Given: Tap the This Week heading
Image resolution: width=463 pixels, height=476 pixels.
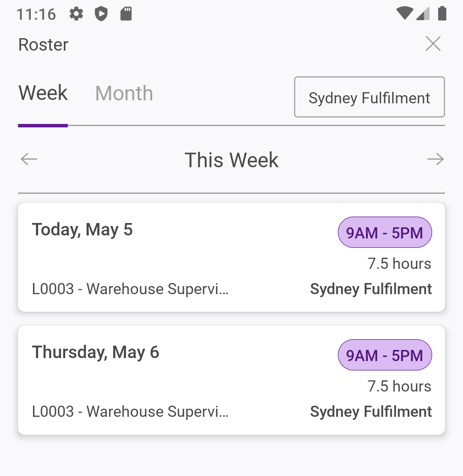Looking at the screenshot, I should (x=231, y=160).
